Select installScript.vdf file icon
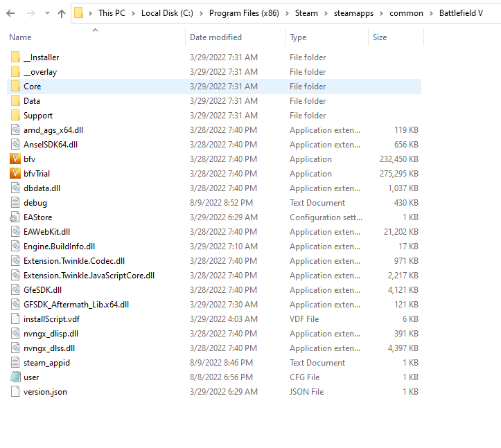Image resolution: width=501 pixels, height=448 pixels. 15,319
